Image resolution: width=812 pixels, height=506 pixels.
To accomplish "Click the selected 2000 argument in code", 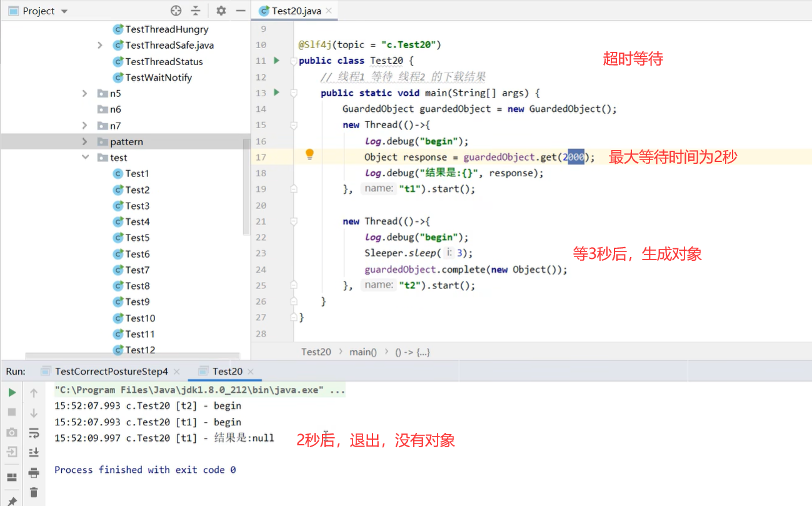I will pyautogui.click(x=574, y=157).
